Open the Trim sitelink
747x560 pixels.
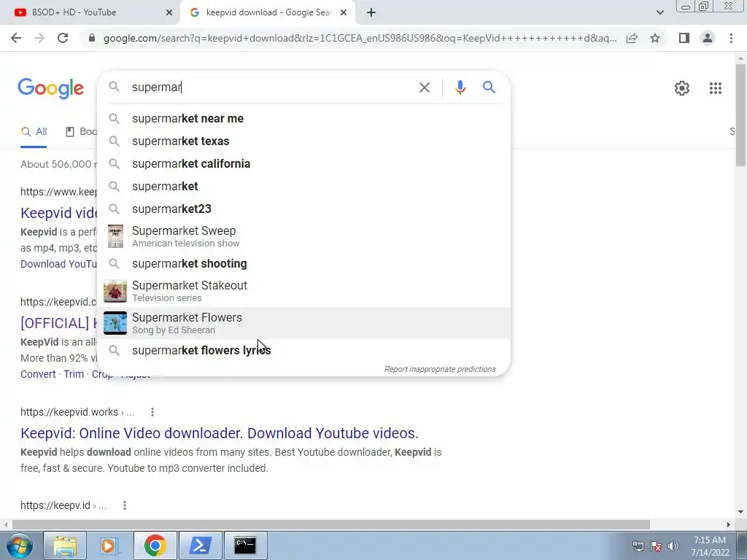click(74, 374)
